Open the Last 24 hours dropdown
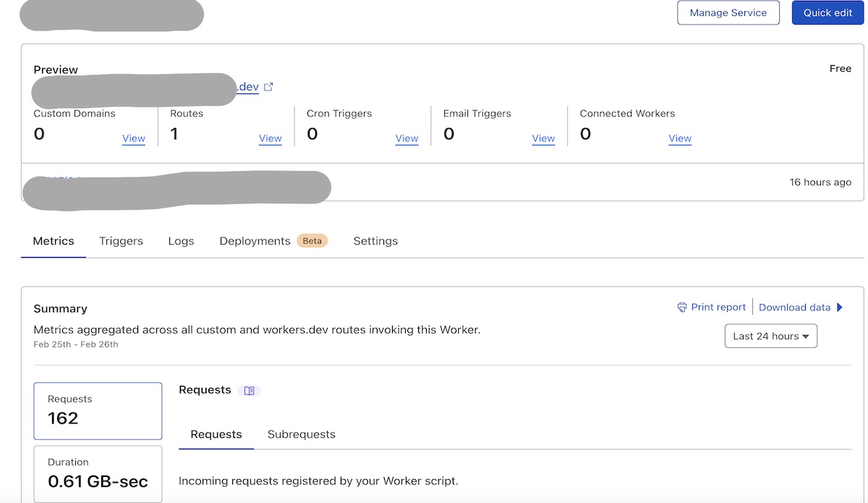Viewport: 868px width, 503px height. pyautogui.click(x=770, y=337)
